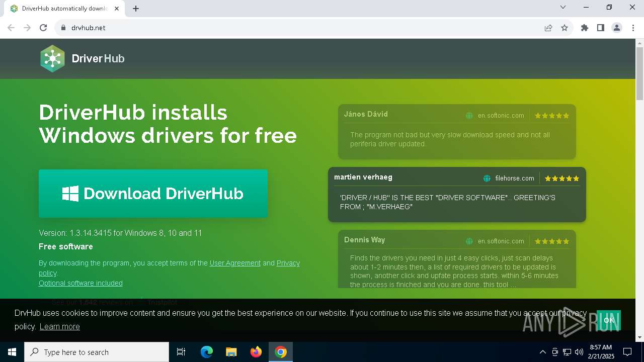The image size is (644, 362).
Task: Launch Microsoft Edge from the taskbar
Action: point(207,352)
